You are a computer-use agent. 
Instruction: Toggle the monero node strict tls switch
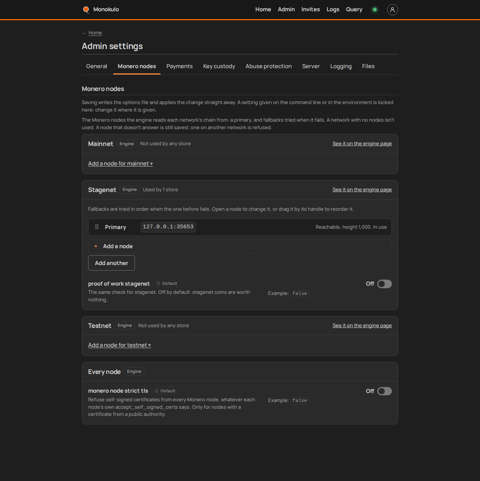tap(384, 391)
